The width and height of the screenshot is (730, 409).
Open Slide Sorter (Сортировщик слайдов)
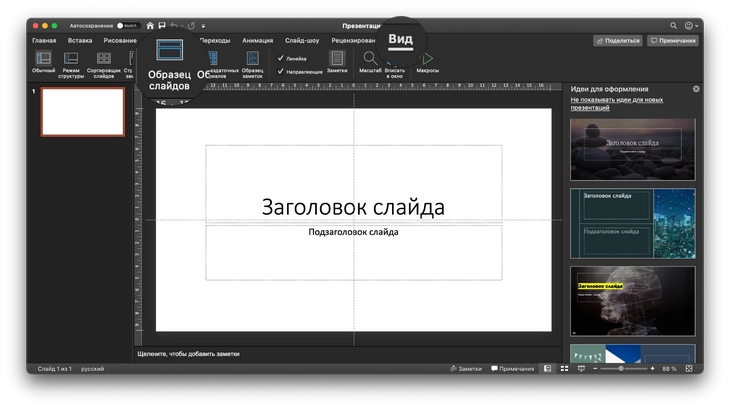pos(103,64)
